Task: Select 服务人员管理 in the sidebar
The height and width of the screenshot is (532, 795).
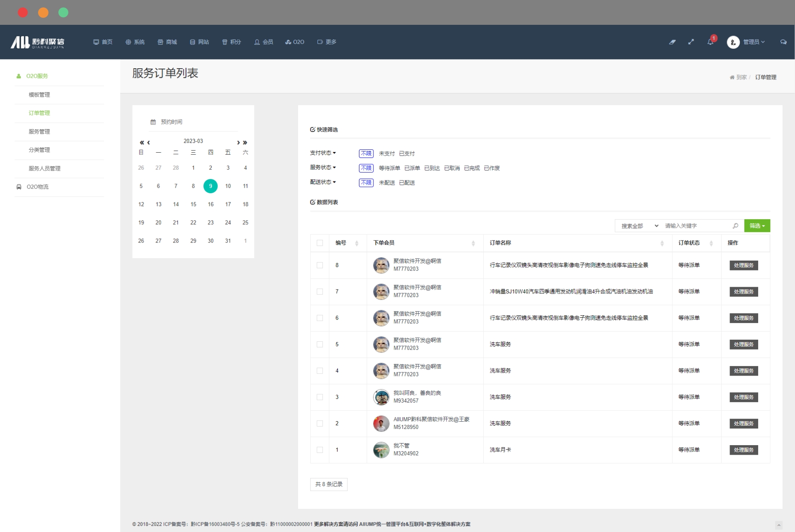Action: [44, 168]
